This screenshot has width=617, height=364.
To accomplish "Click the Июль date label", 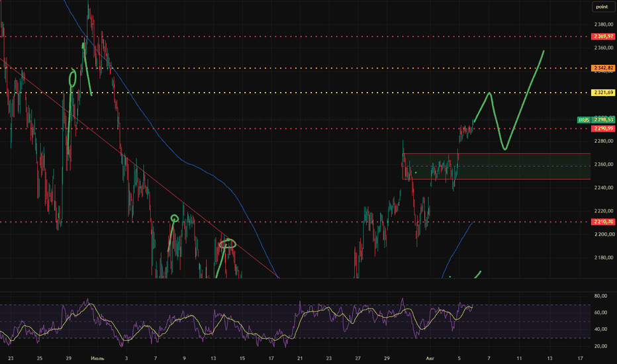I will coord(97,359).
